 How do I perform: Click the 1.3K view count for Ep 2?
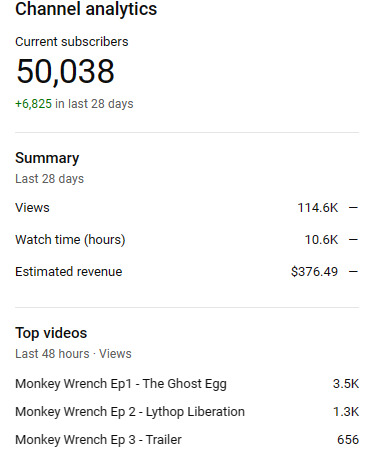coord(346,412)
